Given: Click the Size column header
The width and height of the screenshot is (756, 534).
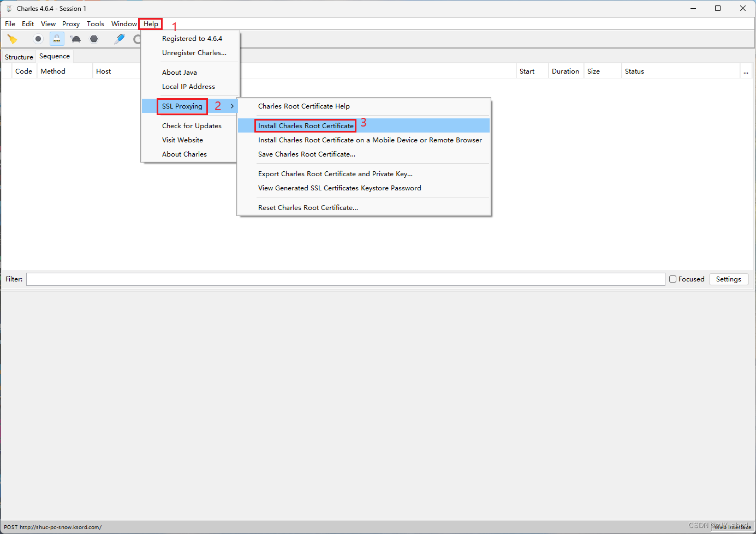Looking at the screenshot, I should (594, 71).
